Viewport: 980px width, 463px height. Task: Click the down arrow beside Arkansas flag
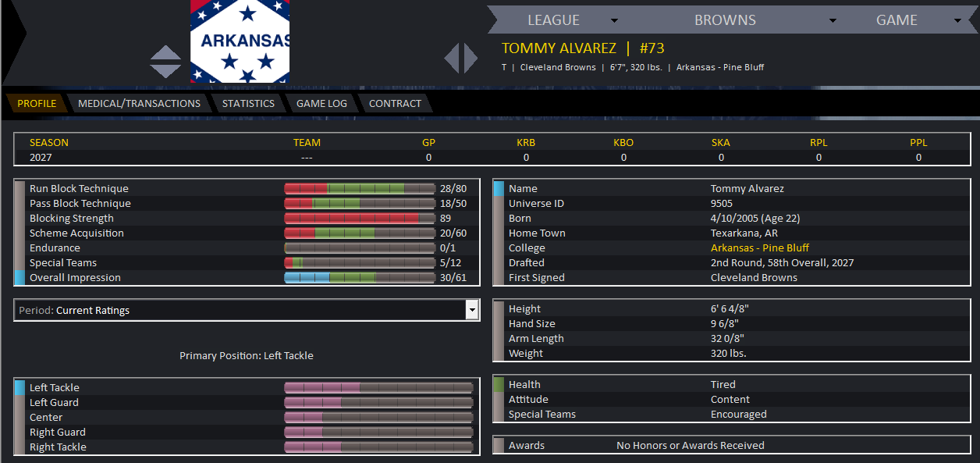[x=165, y=70]
